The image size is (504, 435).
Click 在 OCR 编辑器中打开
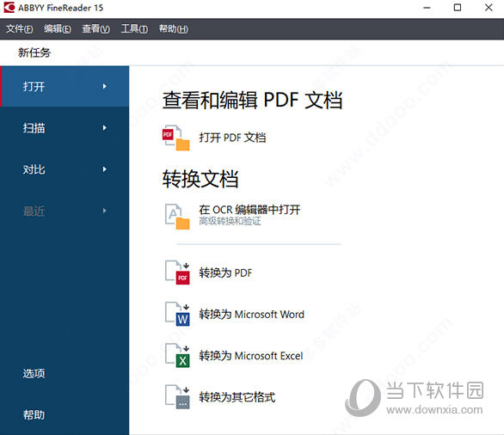click(x=249, y=210)
